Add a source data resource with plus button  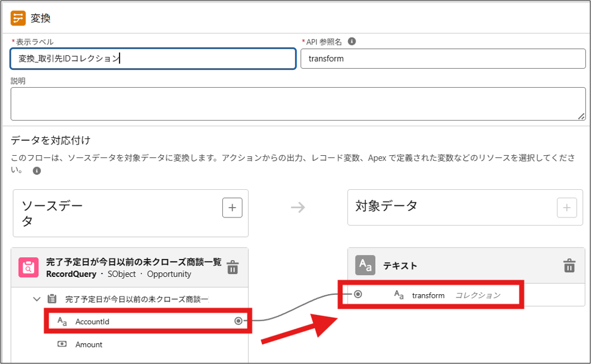pyautogui.click(x=232, y=208)
